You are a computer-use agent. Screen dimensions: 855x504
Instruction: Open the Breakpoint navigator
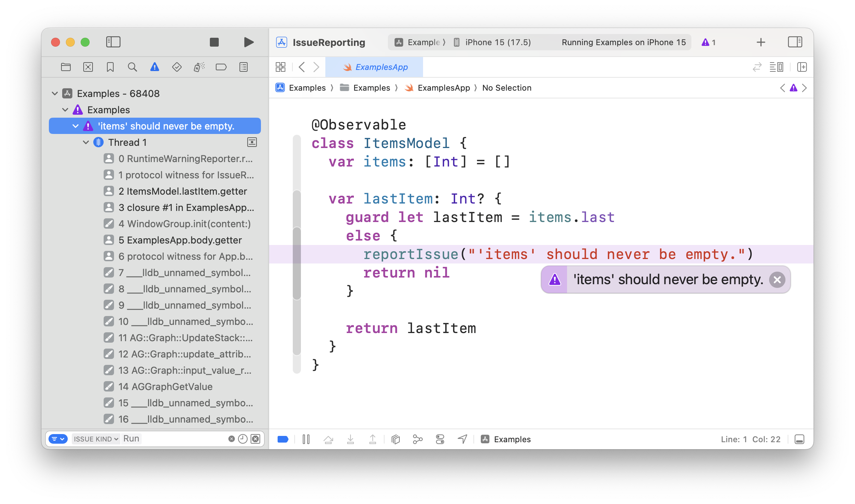tap(221, 67)
